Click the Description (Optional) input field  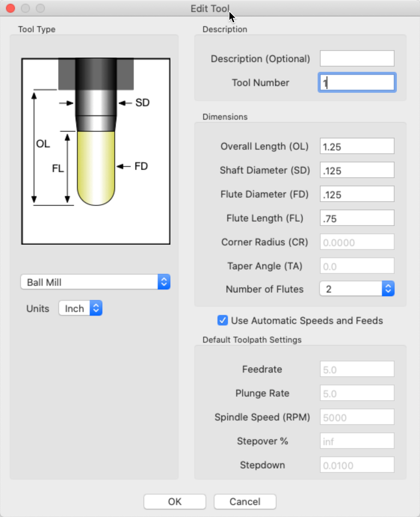tap(357, 58)
